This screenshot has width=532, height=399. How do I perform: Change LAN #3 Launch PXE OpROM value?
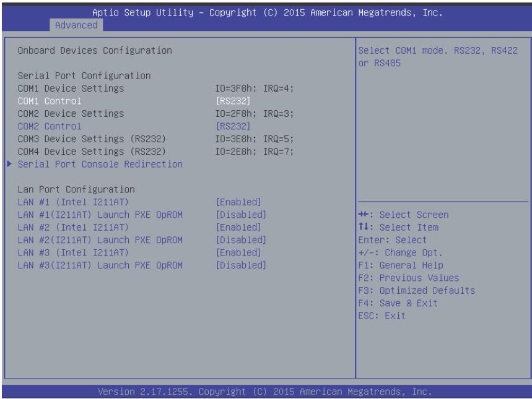pos(241,265)
